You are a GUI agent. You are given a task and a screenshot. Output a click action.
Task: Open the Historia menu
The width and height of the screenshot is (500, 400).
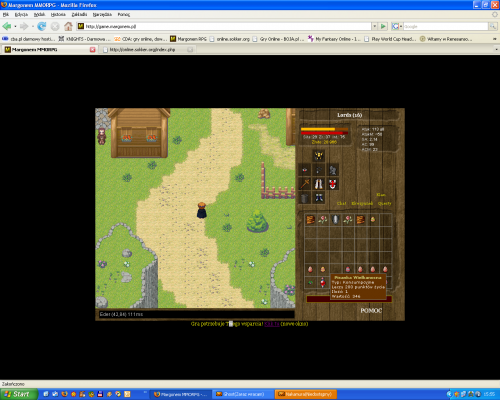(58, 14)
